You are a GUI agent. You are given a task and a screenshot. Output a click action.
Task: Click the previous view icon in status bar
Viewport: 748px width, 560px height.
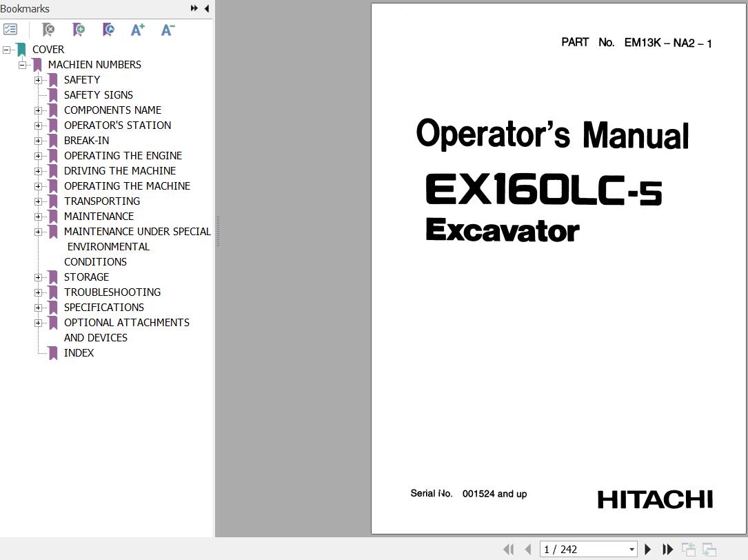click(x=689, y=550)
